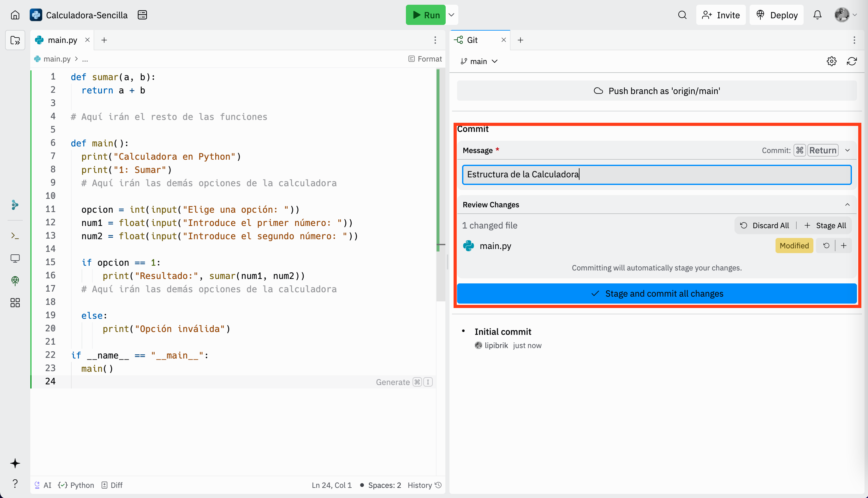
Task: Open the files explorer sidebar icon
Action: [x=15, y=40]
